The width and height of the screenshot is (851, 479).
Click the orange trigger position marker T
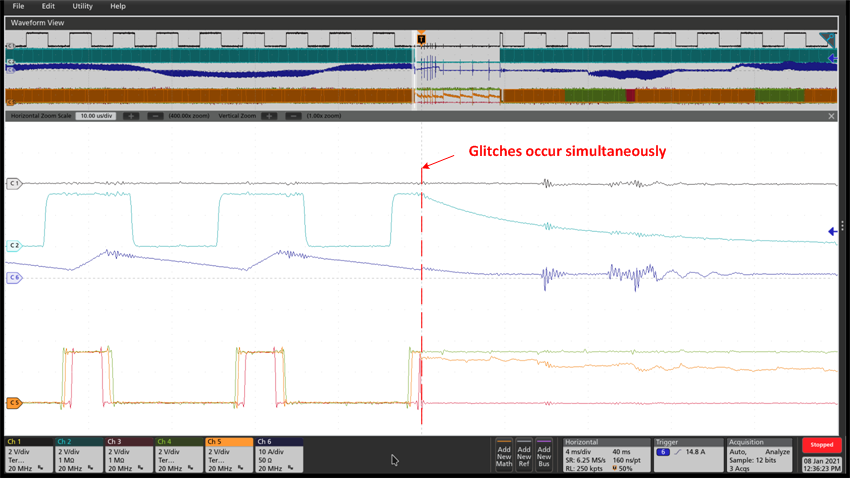click(x=421, y=39)
